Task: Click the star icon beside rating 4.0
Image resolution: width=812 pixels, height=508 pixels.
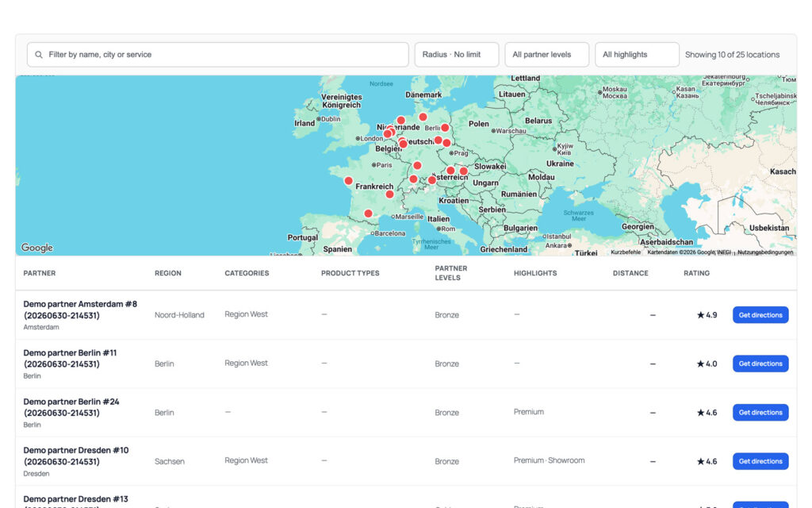Action: tap(701, 364)
